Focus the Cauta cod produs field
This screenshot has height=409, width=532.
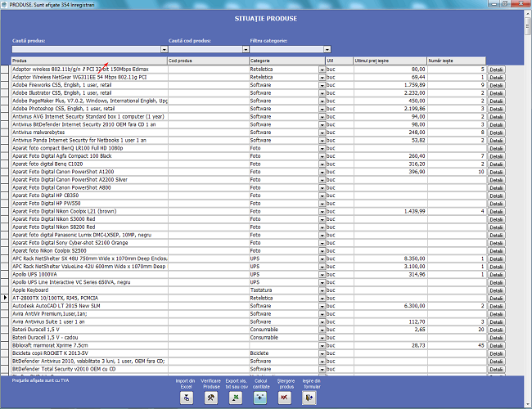[205, 50]
